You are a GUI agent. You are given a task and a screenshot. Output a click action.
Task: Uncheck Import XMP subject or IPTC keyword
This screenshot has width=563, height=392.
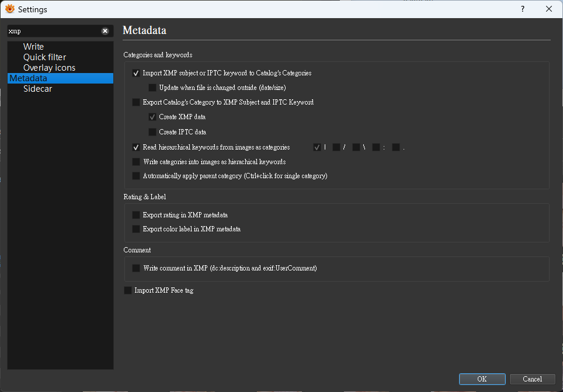[x=136, y=73]
